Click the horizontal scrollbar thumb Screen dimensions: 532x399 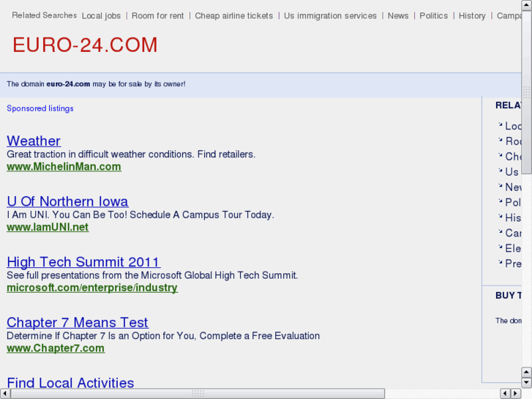click(198, 393)
